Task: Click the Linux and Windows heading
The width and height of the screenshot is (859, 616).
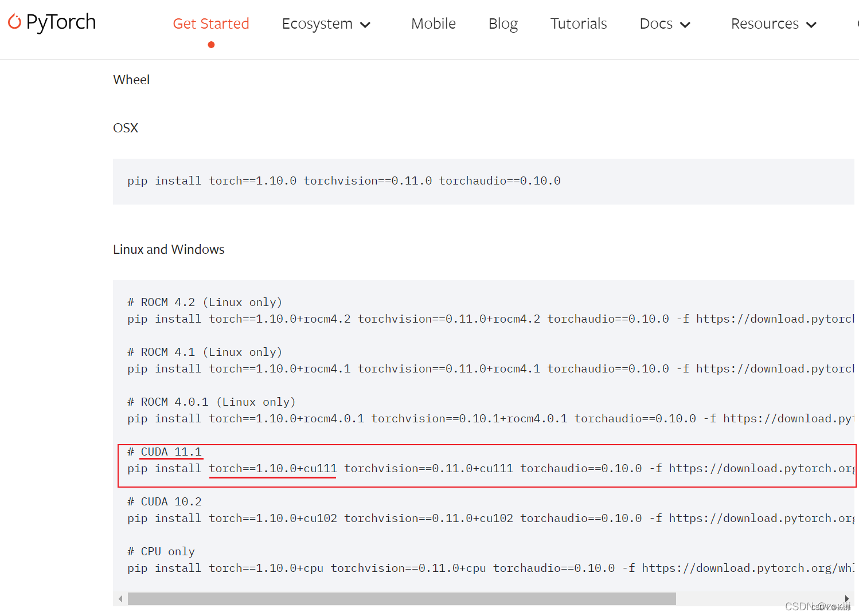Action: click(x=169, y=249)
